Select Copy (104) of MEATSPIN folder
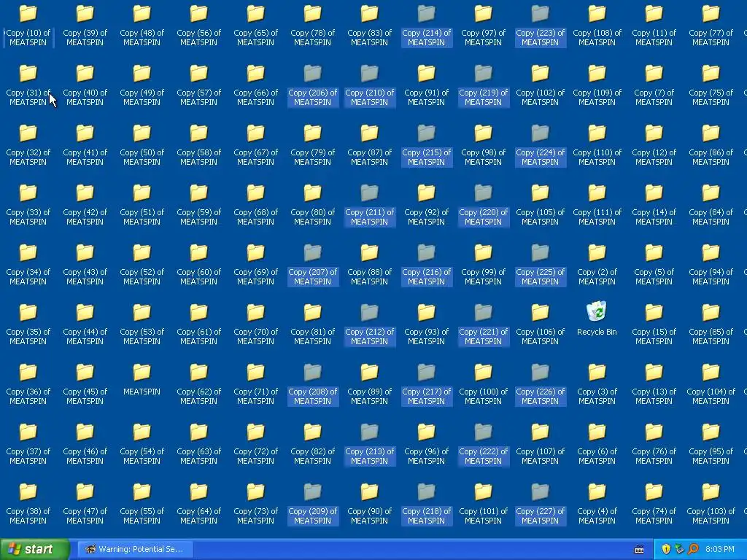 click(711, 384)
